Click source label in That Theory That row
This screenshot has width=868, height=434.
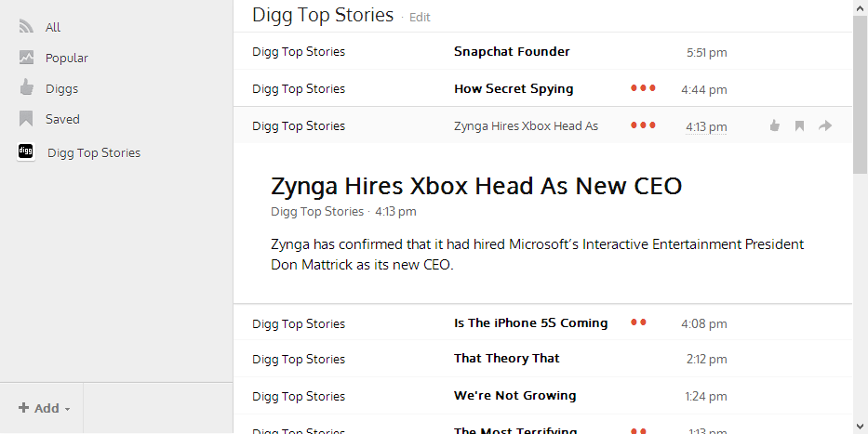pos(299,360)
